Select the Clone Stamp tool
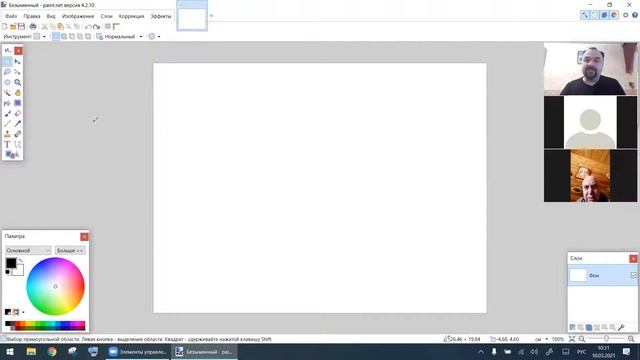 pos(7,134)
